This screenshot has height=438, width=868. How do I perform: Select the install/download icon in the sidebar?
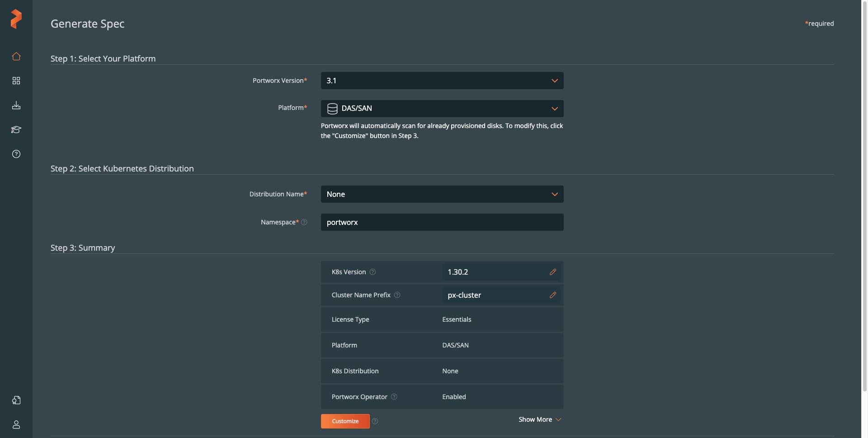coord(16,105)
